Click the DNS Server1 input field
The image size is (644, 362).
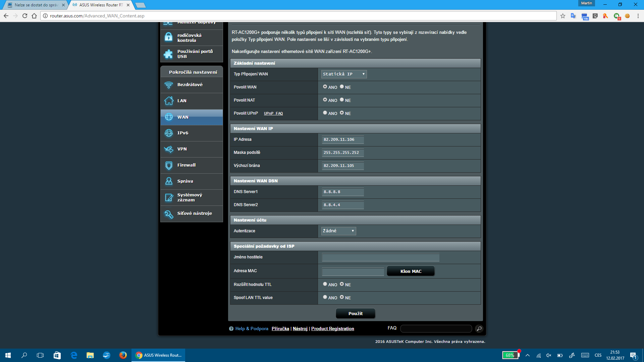click(x=342, y=192)
